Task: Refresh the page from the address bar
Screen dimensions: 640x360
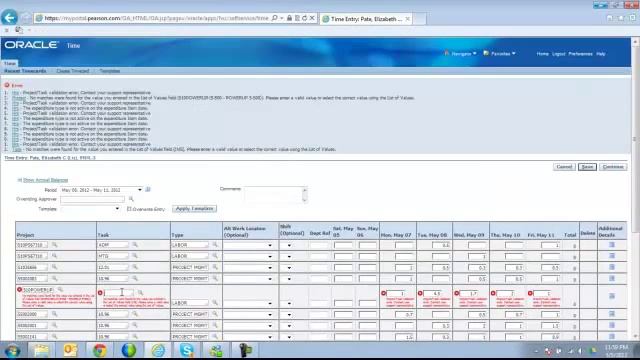Action: click(304, 18)
